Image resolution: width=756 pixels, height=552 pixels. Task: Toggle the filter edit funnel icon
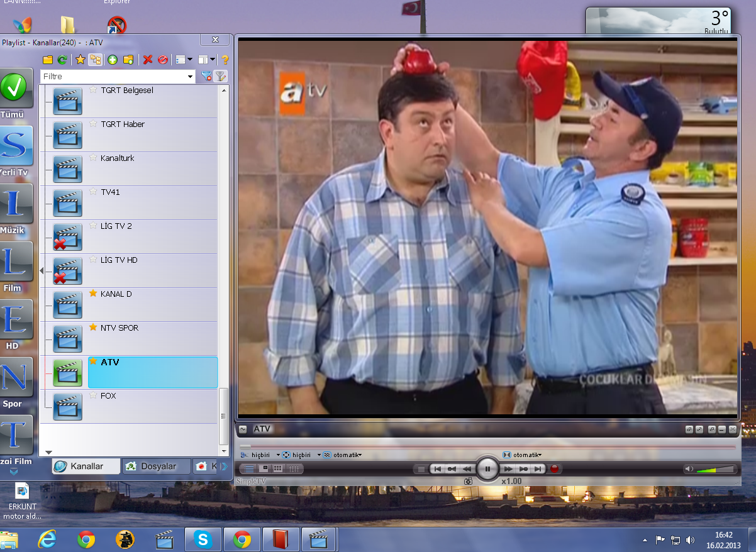pos(220,76)
